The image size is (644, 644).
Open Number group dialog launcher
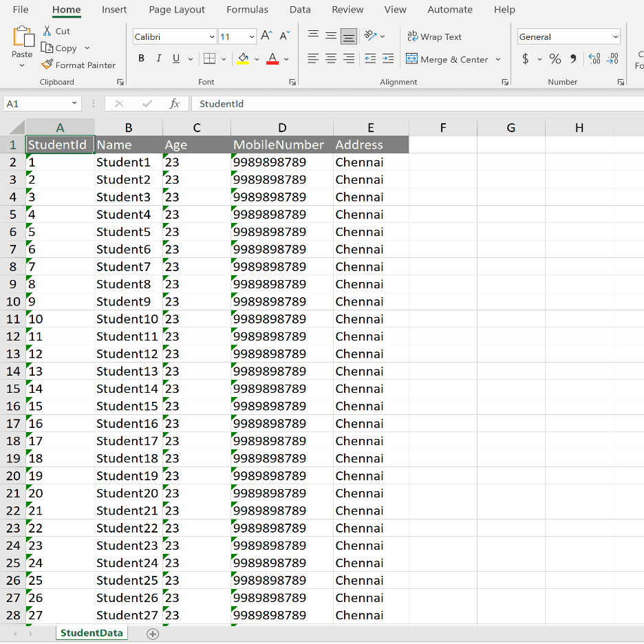coord(621,82)
